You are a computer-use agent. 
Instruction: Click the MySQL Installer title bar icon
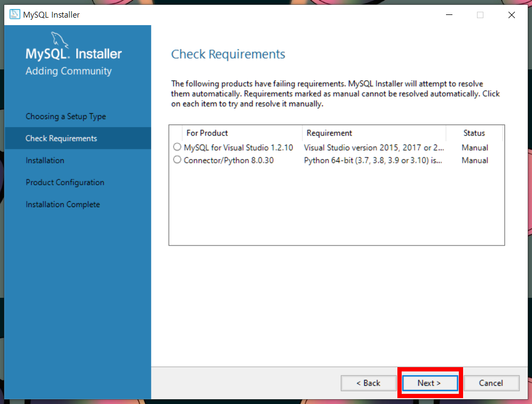(x=14, y=14)
